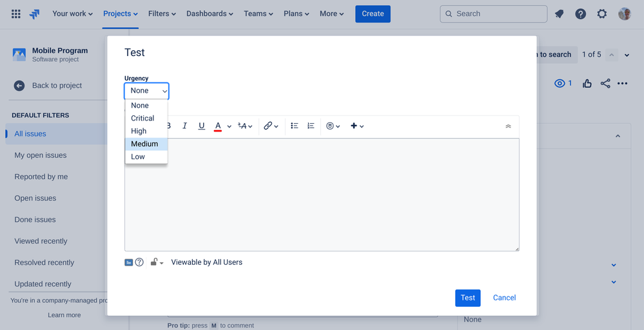This screenshot has width=644, height=330.
Task: Open the user profile avatar
Action: [624, 14]
